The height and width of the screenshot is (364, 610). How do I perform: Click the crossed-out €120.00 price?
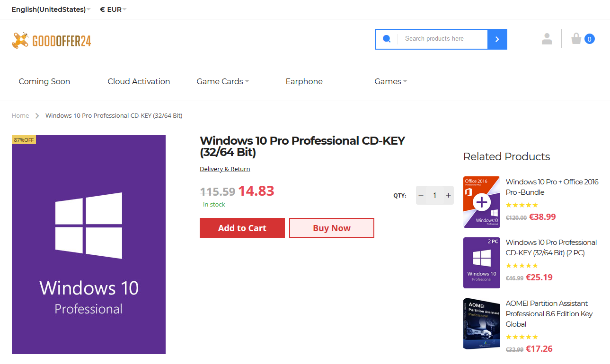pyautogui.click(x=516, y=218)
